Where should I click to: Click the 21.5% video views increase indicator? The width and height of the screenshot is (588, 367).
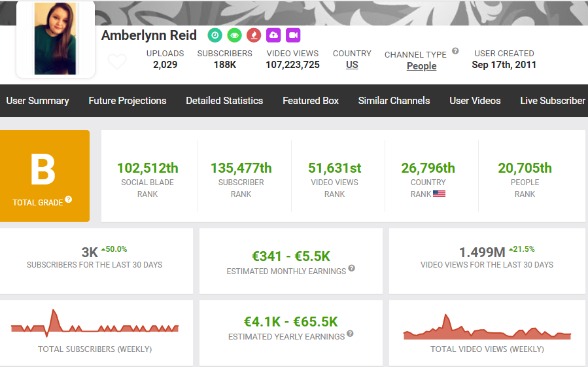pyautogui.click(x=522, y=249)
